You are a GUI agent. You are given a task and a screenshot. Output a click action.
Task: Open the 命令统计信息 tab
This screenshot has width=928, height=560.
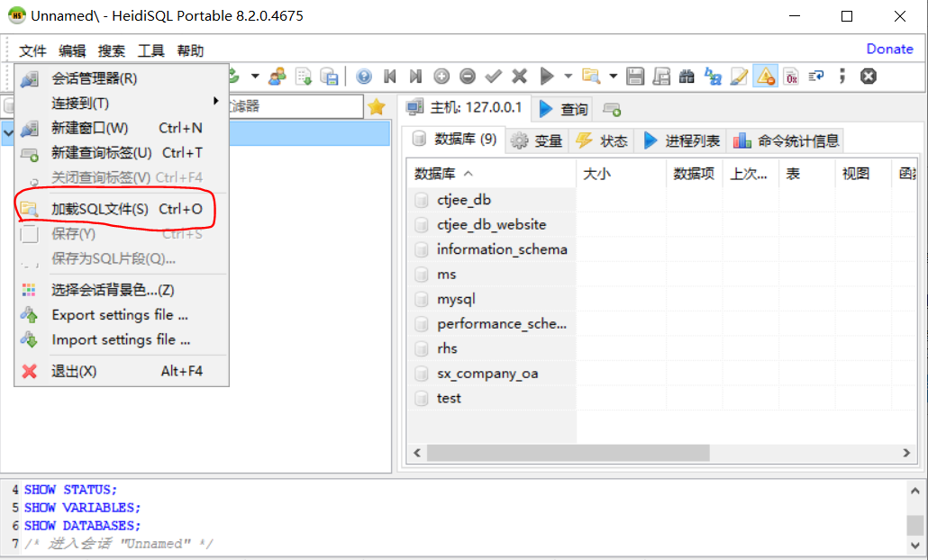click(x=786, y=140)
